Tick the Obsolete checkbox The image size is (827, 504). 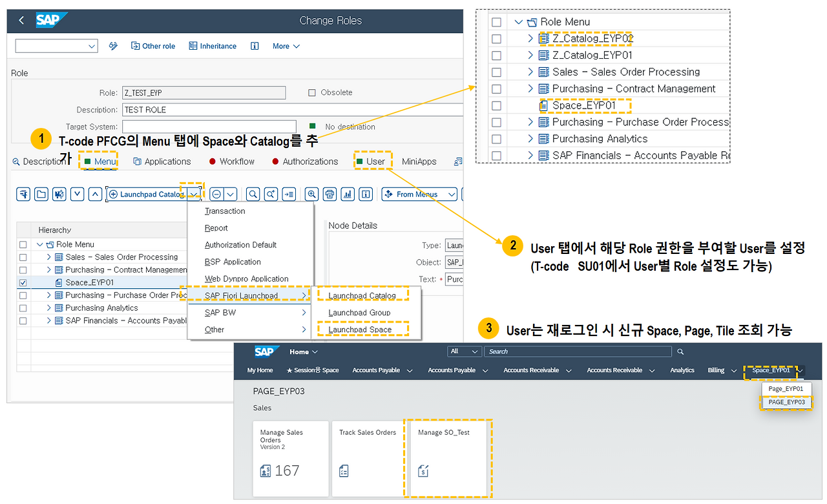[313, 92]
